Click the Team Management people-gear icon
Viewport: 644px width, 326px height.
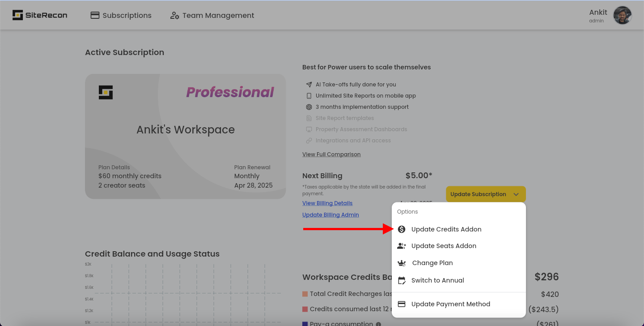tap(174, 16)
